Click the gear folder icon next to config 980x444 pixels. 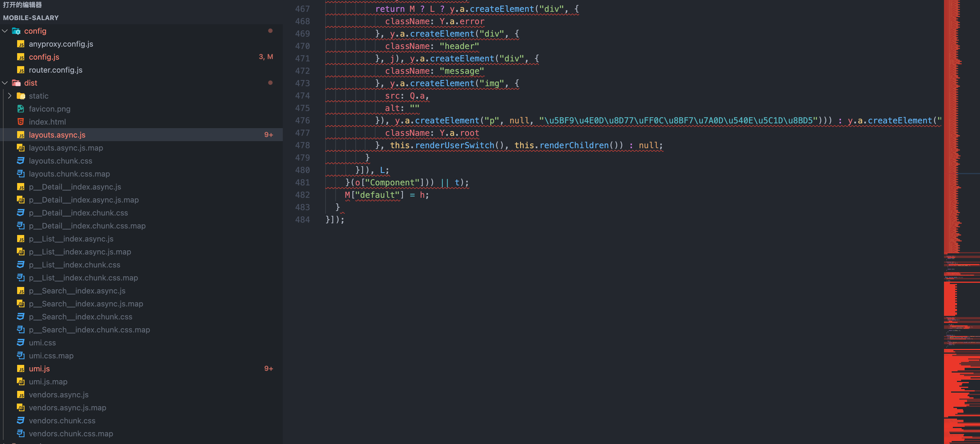17,31
